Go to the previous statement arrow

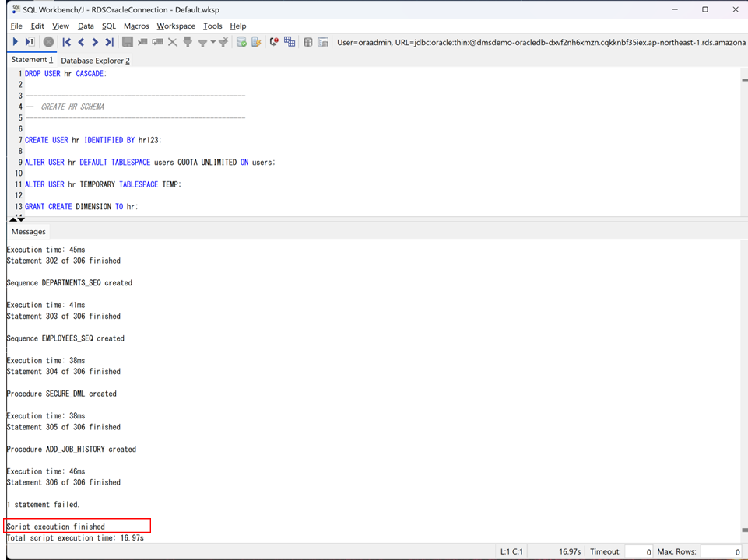(81, 42)
